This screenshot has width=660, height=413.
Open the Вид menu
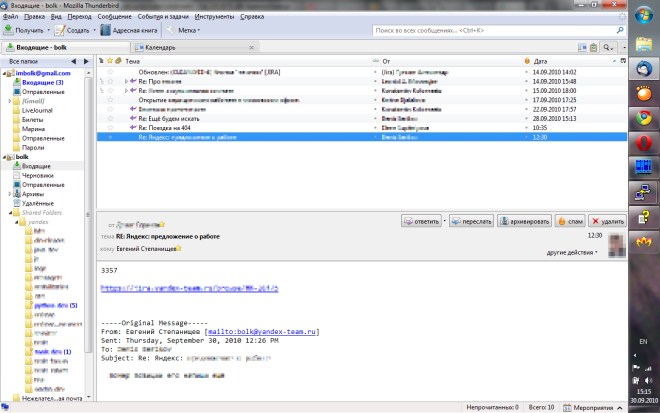(x=56, y=17)
